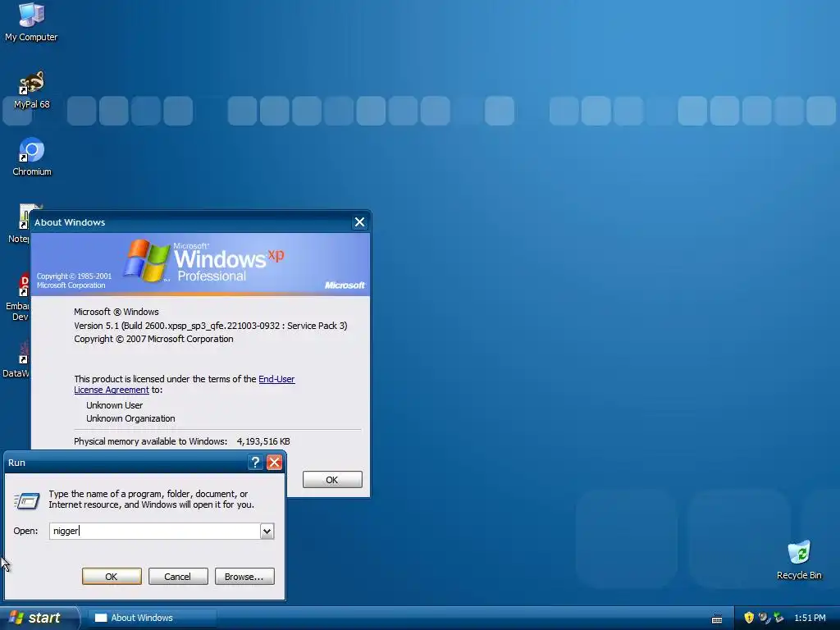The image size is (840, 630).
Task: Click OK in the Run dialog
Action: pos(112,577)
